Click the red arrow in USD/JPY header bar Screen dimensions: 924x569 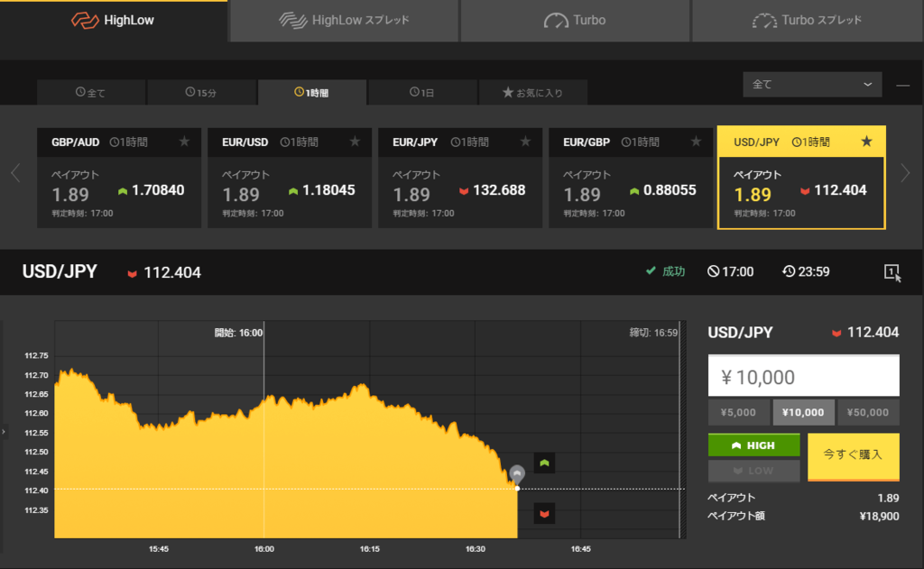pyautogui.click(x=132, y=273)
